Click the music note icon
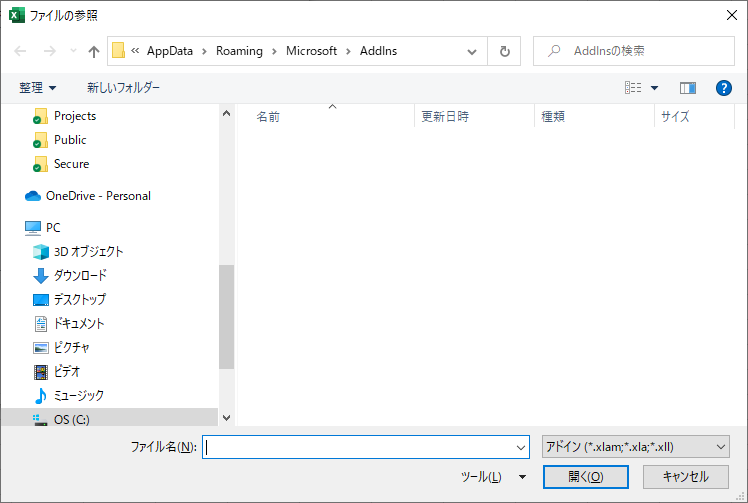The height and width of the screenshot is (503, 748). tap(41, 395)
